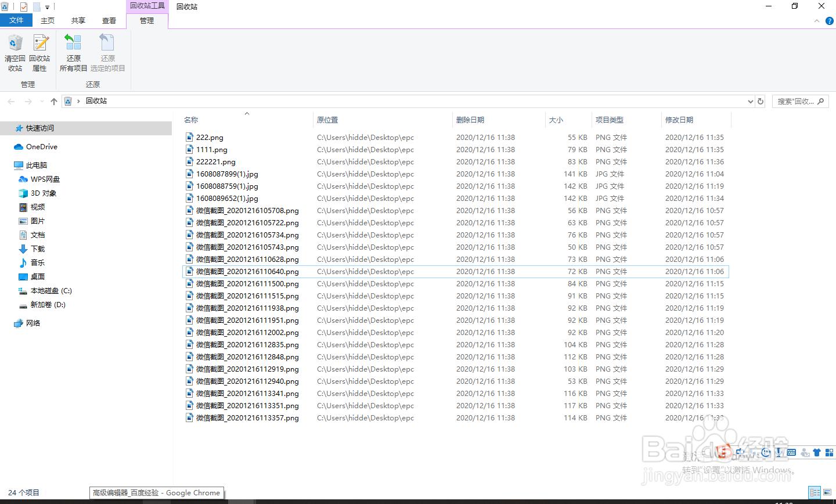The height and width of the screenshot is (504, 836).
Task: Click the properties quick access toolbar icon
Action: pos(24,7)
